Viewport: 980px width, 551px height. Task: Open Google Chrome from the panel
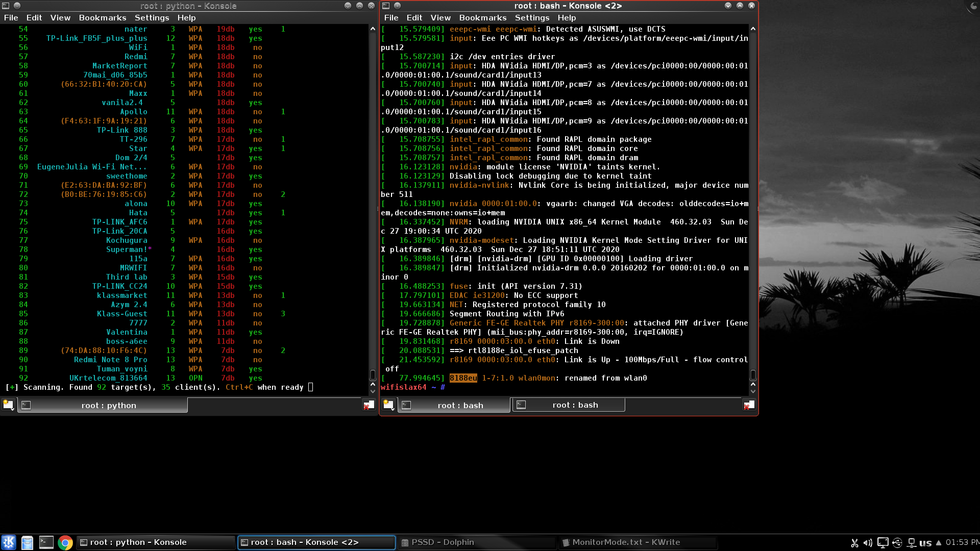pos(65,542)
